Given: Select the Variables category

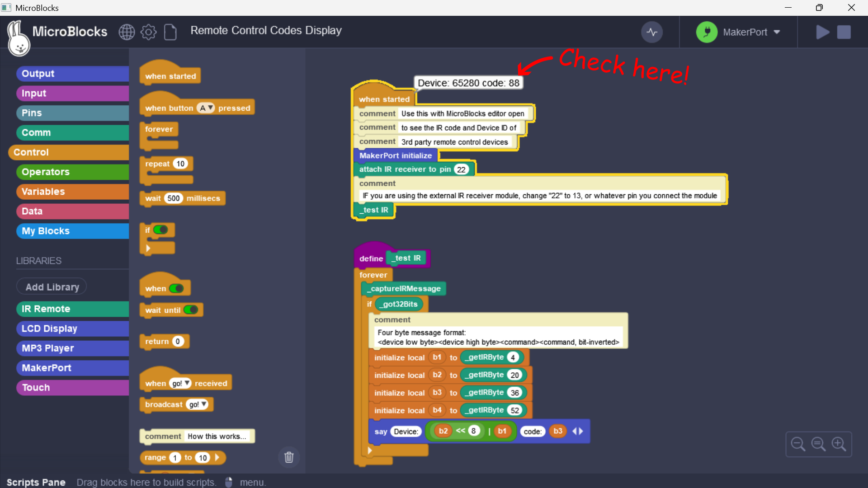Looking at the screenshot, I should 72,192.
